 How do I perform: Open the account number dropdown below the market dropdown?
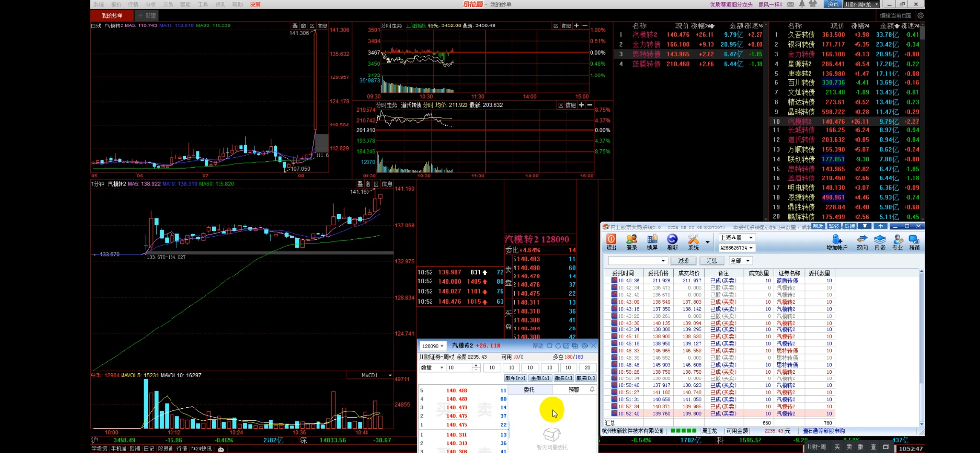pyautogui.click(x=737, y=248)
